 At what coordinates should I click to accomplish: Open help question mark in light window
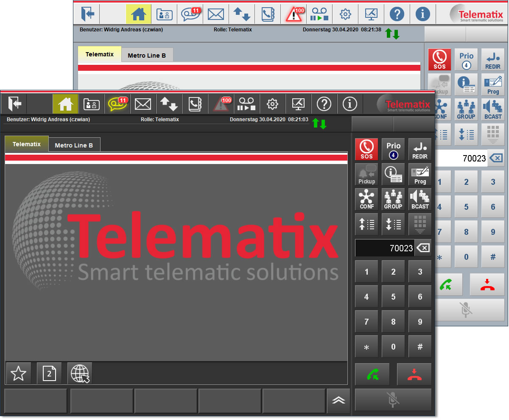tap(397, 14)
